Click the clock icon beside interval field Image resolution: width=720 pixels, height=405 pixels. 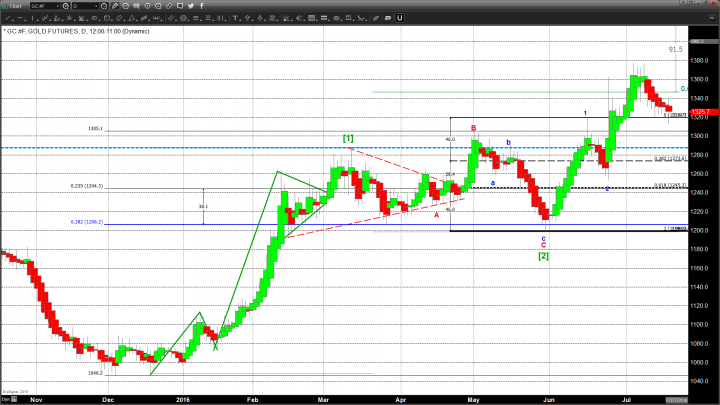[104, 7]
